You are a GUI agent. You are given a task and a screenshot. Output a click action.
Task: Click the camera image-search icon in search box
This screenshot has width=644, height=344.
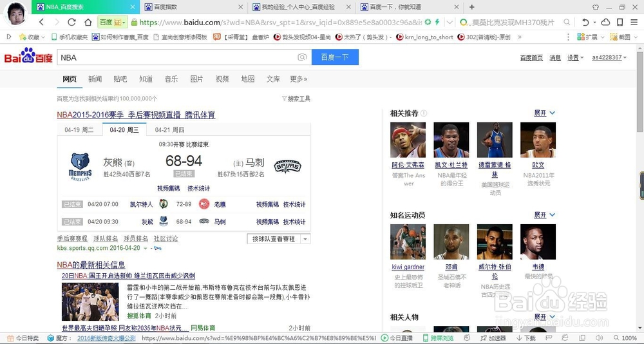pyautogui.click(x=302, y=57)
